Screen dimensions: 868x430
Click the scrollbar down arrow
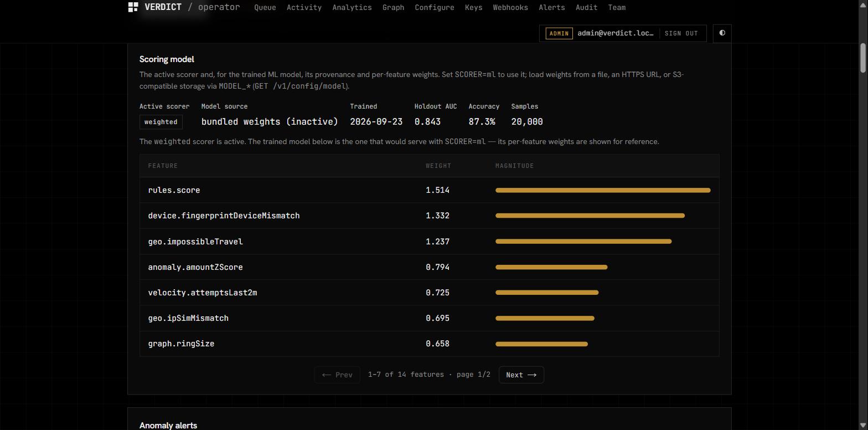pyautogui.click(x=862, y=426)
